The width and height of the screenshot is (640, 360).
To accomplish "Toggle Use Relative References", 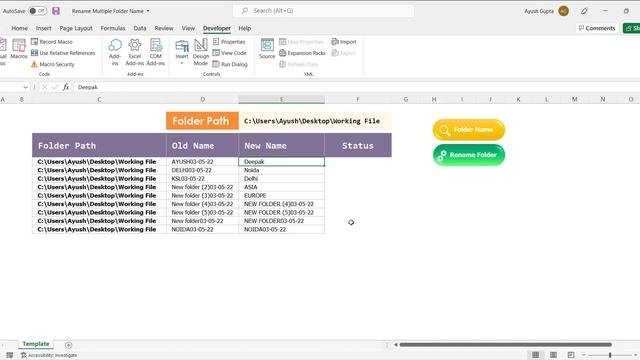I will point(63,53).
